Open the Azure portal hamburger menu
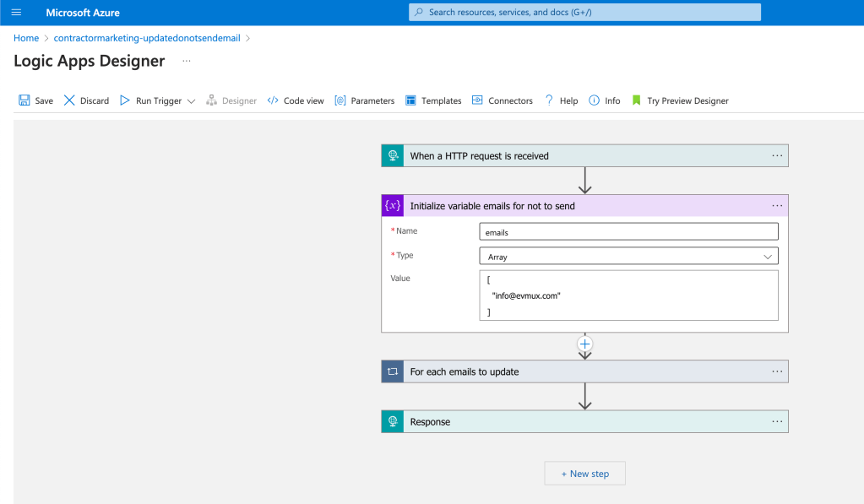864x504 pixels. (17, 12)
